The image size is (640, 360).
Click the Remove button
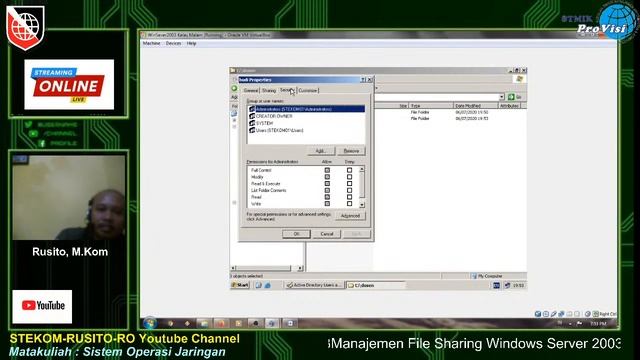[351, 151]
